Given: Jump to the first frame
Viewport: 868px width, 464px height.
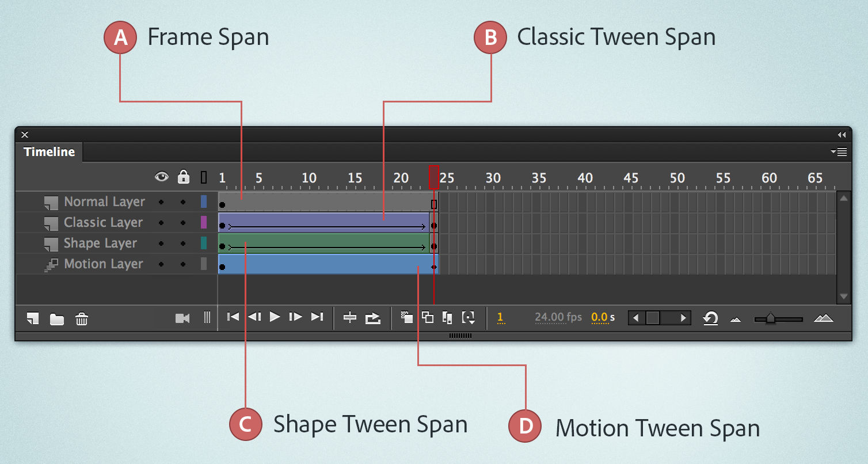Looking at the screenshot, I should tap(233, 317).
